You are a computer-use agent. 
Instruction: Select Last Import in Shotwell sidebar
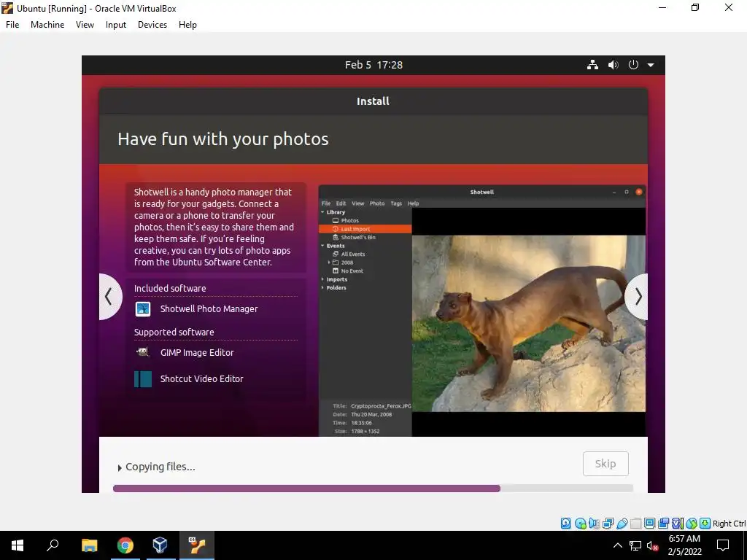point(365,229)
